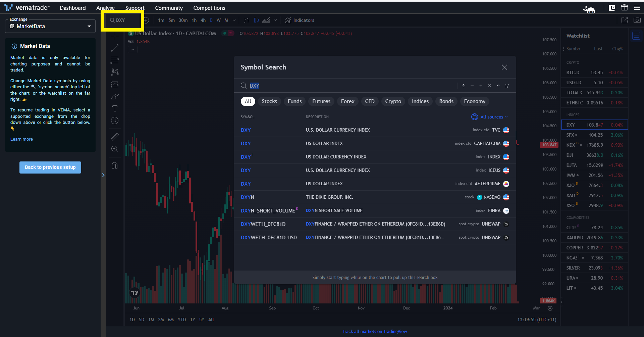The height and width of the screenshot is (337, 644).
Task: Select the crosshair cursor tool
Action: [115, 36]
